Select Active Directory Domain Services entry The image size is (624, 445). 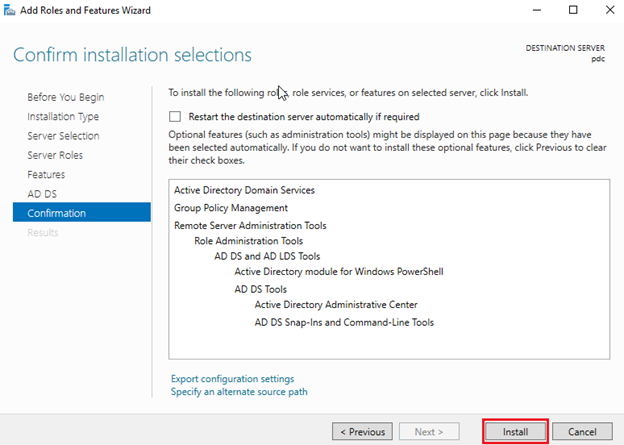[x=244, y=190]
